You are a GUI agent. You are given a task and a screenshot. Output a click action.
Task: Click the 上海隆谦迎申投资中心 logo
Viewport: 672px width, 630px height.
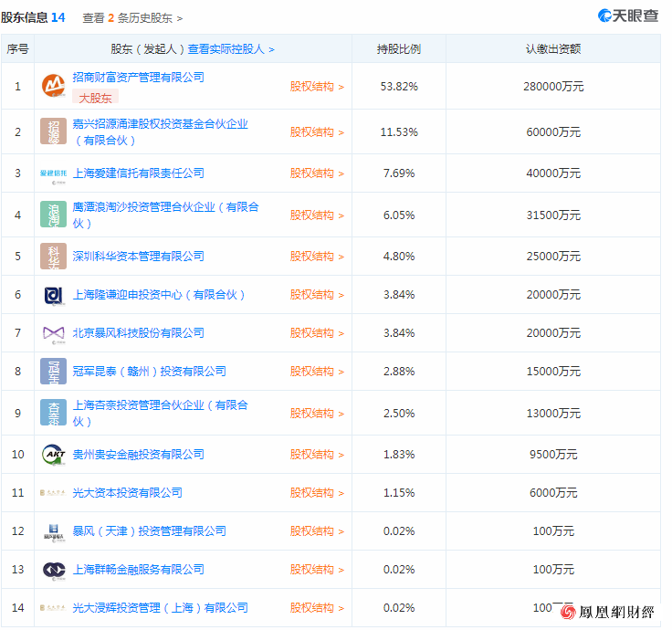point(54,295)
